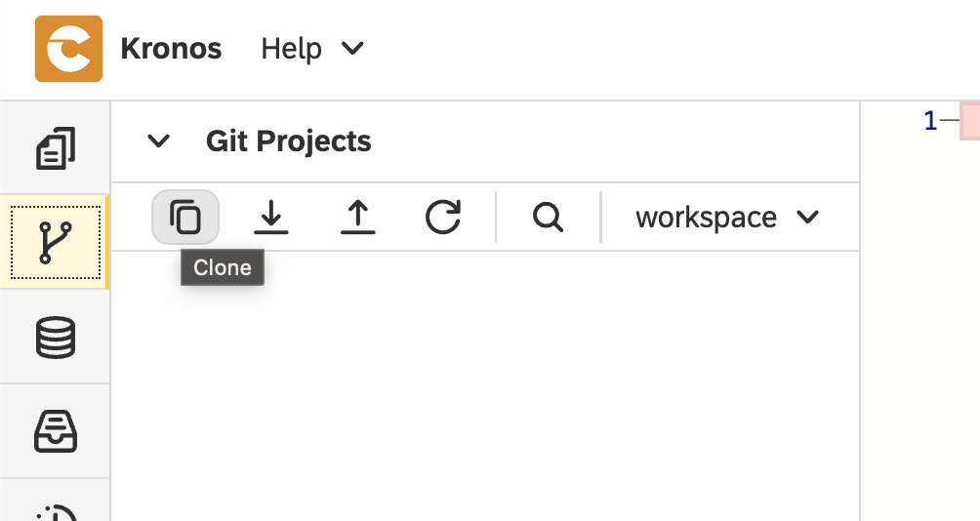
Task: Expand the Help menu chevron arrow
Action: coord(352,48)
